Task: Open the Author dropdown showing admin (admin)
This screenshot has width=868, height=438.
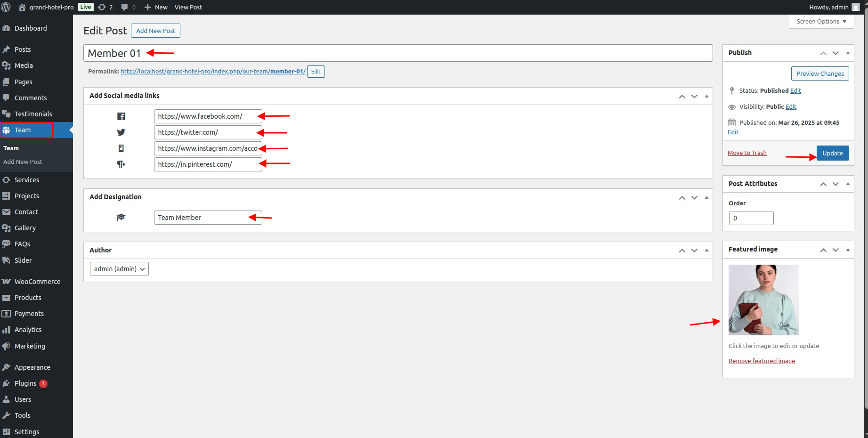Action: (119, 269)
